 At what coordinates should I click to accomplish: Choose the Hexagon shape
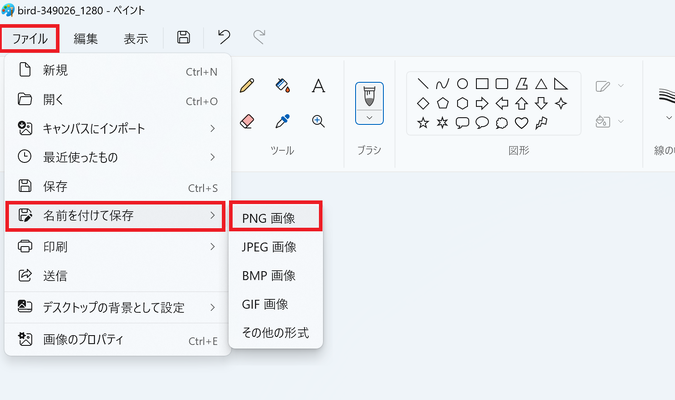point(462,103)
